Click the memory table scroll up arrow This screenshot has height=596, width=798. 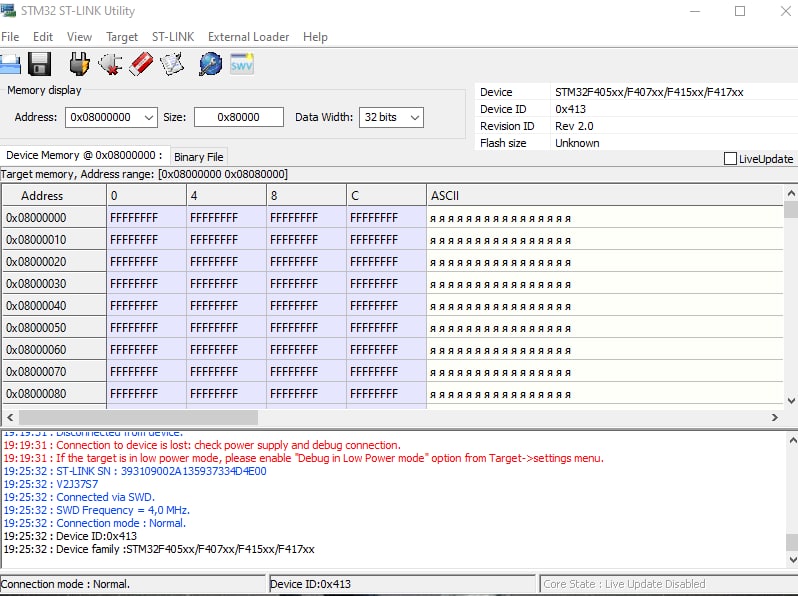791,193
